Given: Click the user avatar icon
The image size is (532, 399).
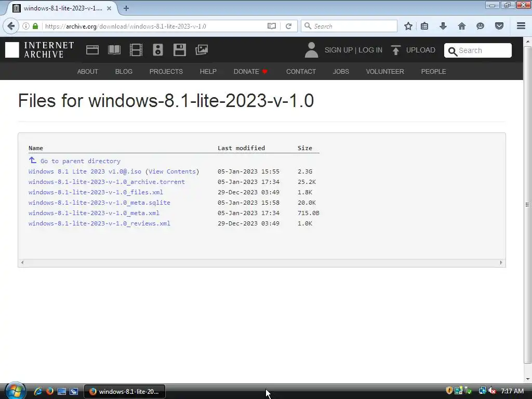Looking at the screenshot, I should (x=311, y=50).
